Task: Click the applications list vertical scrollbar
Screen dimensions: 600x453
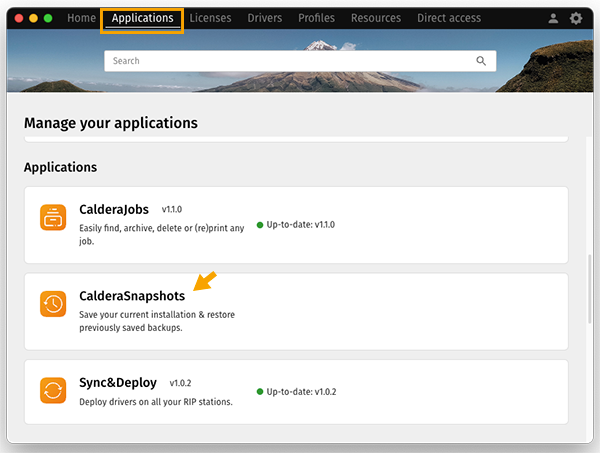Action: (x=590, y=289)
